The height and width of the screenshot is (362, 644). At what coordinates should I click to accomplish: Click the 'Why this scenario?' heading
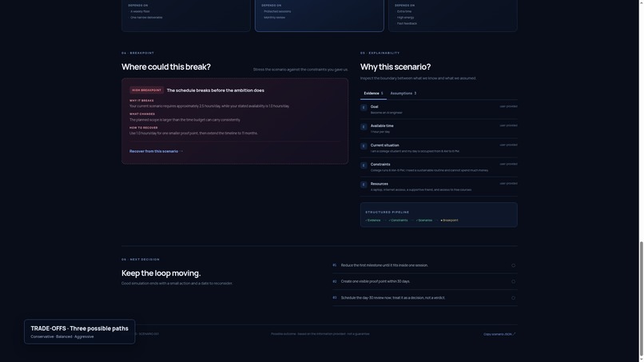(395, 67)
